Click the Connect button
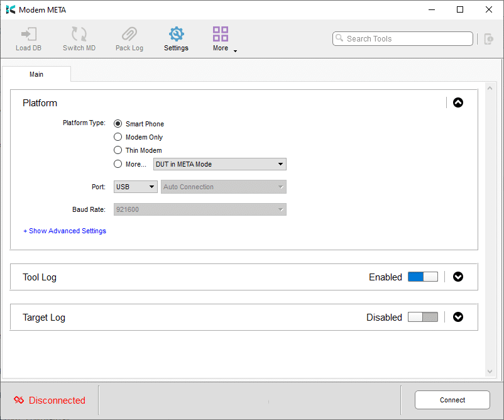The image size is (504, 420). click(x=452, y=400)
